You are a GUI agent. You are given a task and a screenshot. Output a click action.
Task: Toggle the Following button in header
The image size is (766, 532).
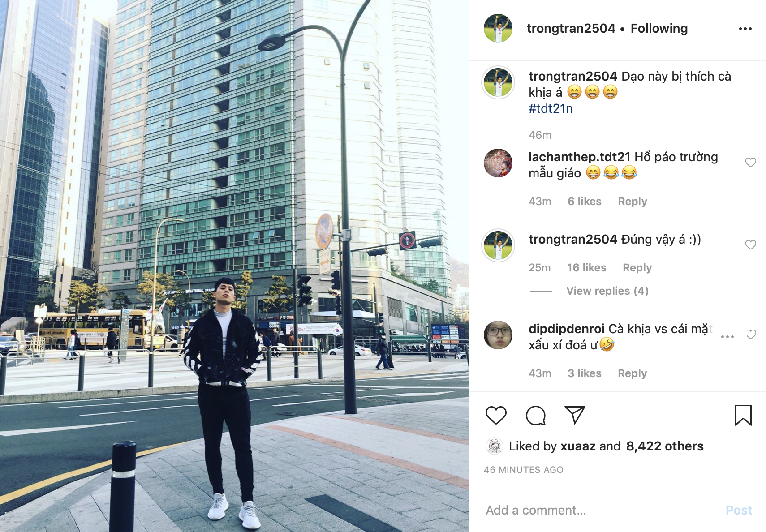pyautogui.click(x=659, y=29)
